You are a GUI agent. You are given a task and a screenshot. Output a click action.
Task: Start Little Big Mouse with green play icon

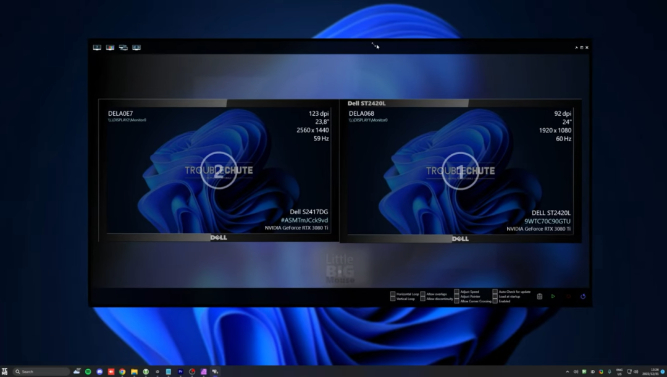coord(553,296)
